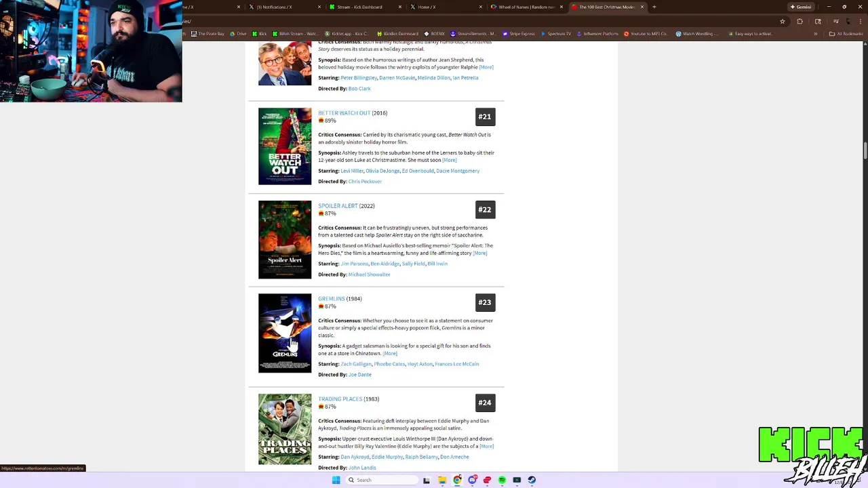Click the #23 rank badge for Gremlins
Viewport: 868px width, 488px height.
pyautogui.click(x=485, y=302)
